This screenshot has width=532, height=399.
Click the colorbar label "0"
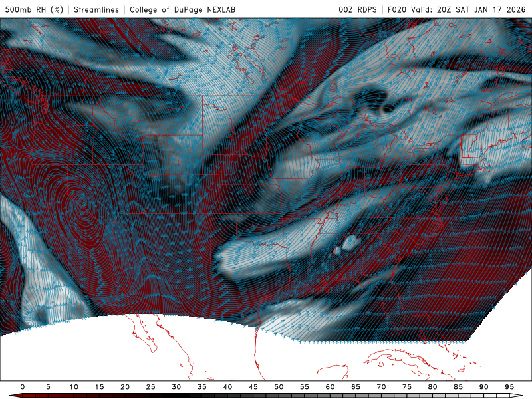click(x=23, y=387)
